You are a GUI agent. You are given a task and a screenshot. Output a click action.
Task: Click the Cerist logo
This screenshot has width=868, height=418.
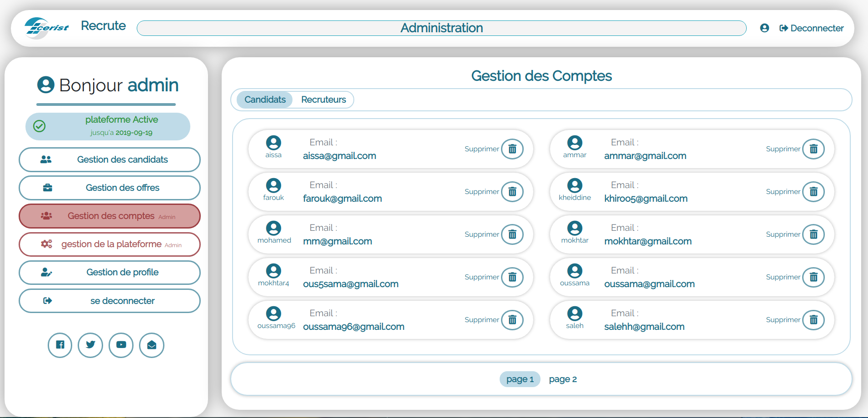click(x=47, y=28)
